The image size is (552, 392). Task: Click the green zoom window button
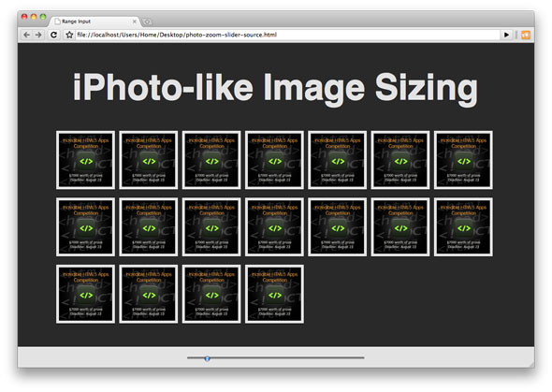pos(43,17)
